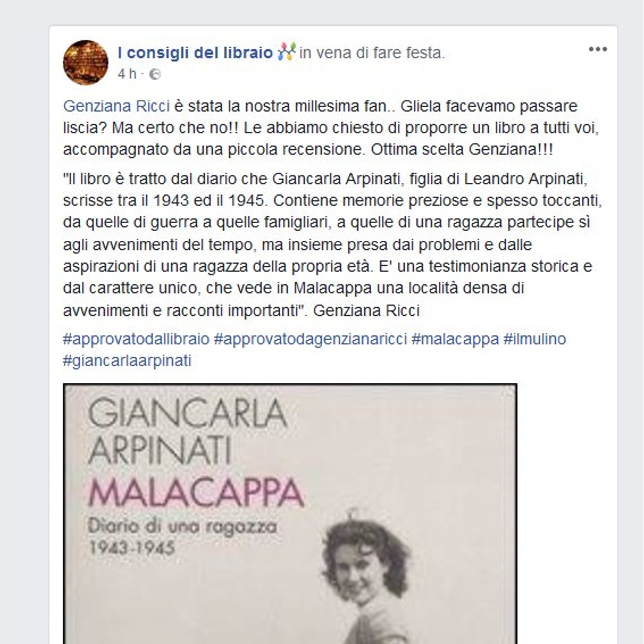644x644 pixels.
Task: Open the #giancarlaarpinati hashtag
Action: coord(127,360)
